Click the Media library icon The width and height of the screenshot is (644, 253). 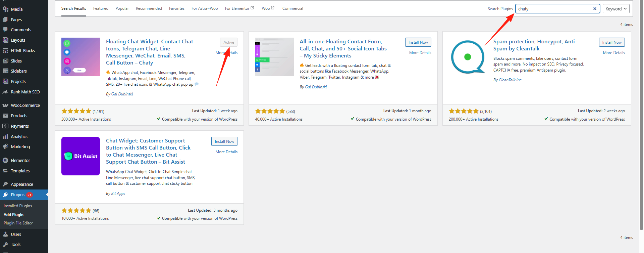click(5, 9)
